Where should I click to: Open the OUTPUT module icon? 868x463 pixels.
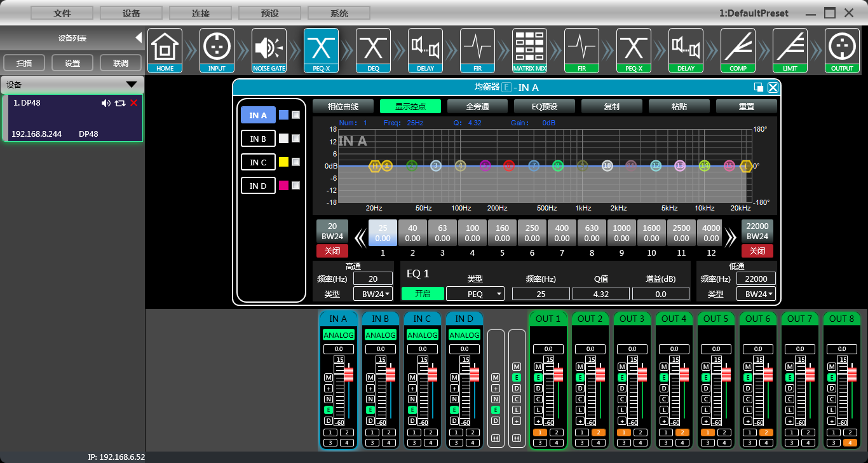click(843, 50)
